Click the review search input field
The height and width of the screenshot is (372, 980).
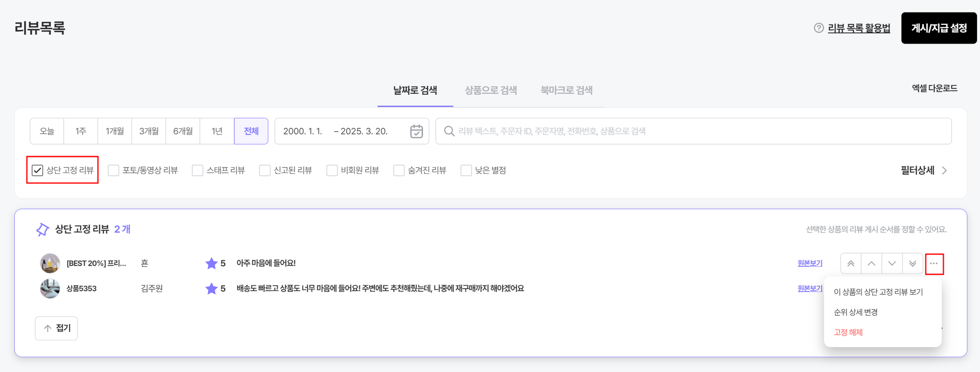pyautogui.click(x=693, y=131)
